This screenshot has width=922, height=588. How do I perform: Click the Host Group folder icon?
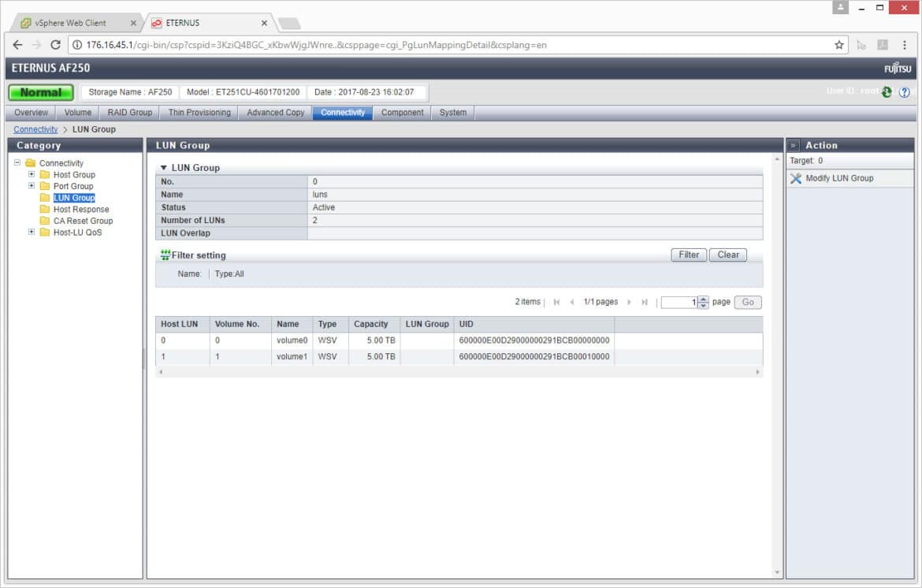(x=45, y=175)
